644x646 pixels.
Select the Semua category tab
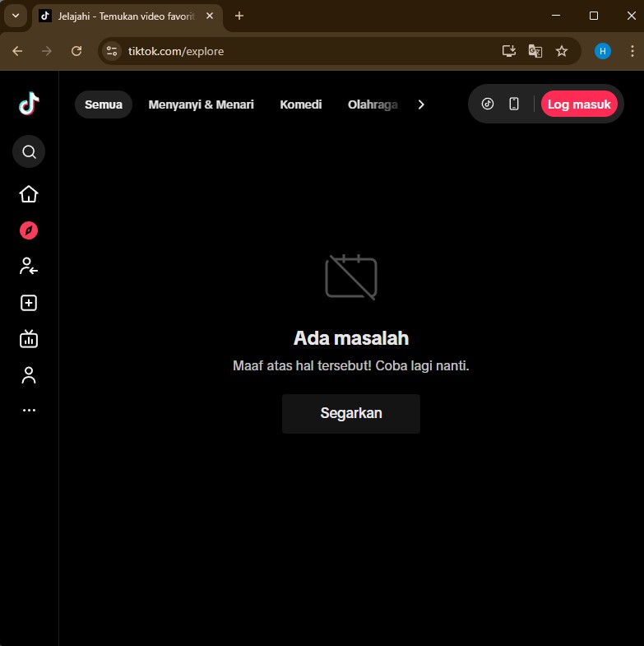(104, 105)
